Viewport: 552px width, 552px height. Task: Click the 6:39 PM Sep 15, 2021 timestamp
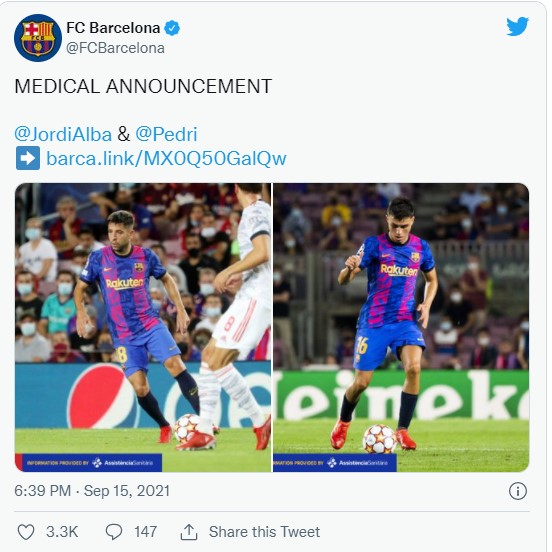click(92, 491)
